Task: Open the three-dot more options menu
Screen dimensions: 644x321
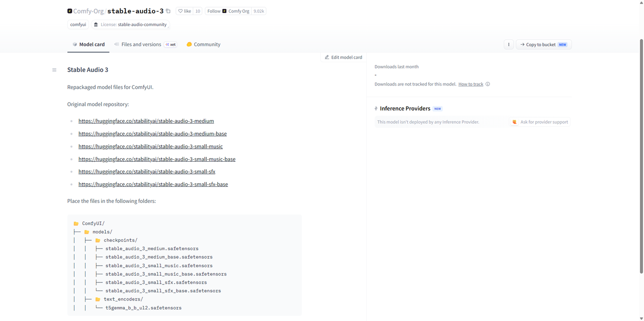Action: [509, 45]
